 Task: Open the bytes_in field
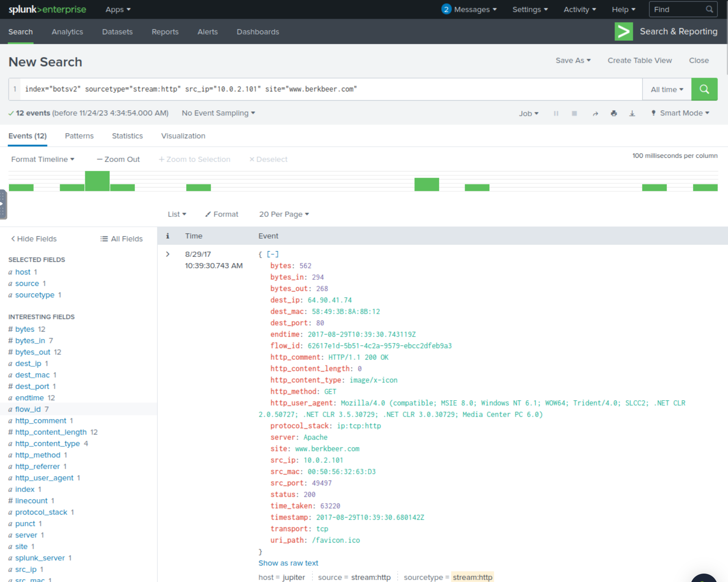click(30, 341)
